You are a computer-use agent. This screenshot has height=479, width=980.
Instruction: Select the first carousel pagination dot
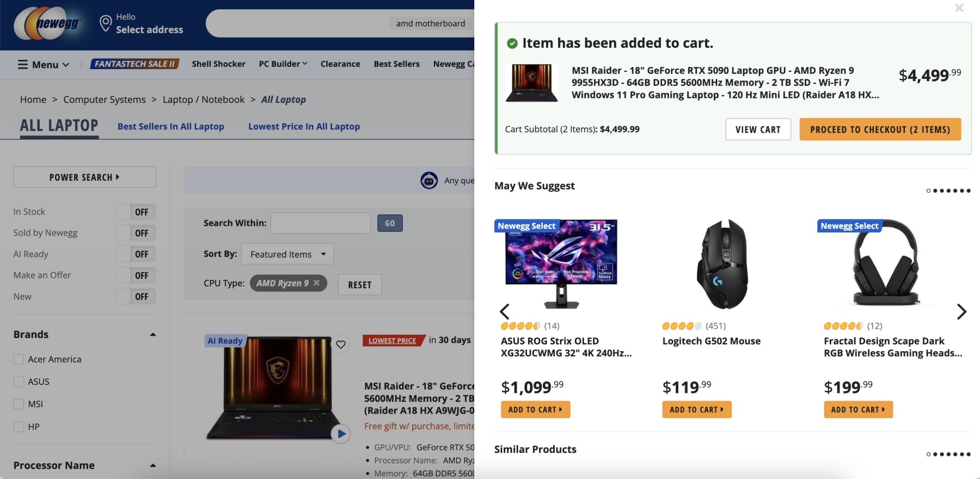pos(927,191)
